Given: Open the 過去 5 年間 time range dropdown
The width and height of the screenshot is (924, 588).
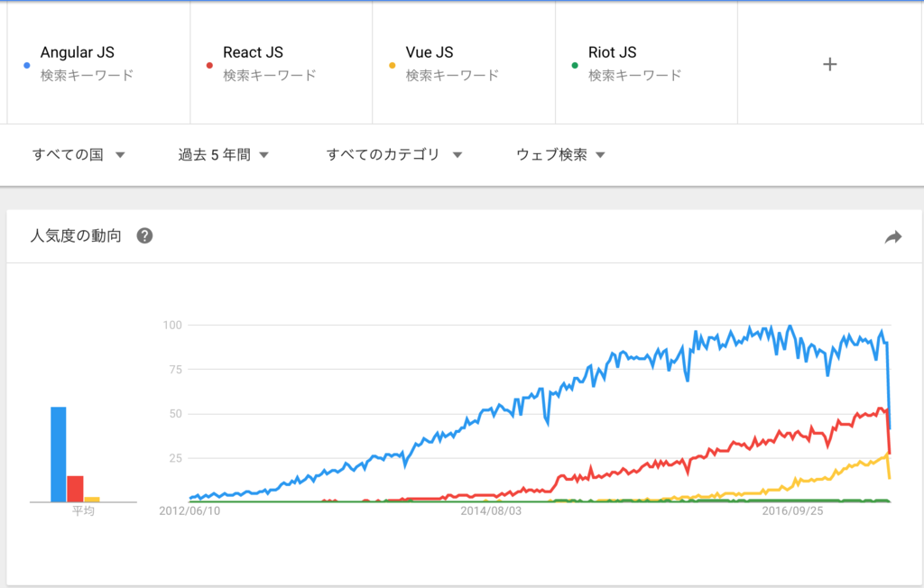Looking at the screenshot, I should click(224, 154).
